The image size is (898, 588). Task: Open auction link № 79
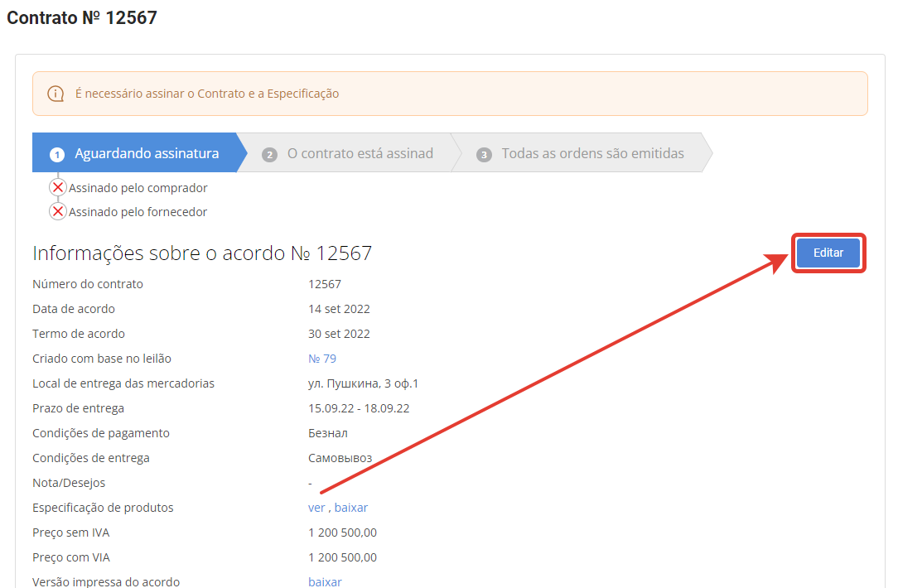click(x=322, y=359)
